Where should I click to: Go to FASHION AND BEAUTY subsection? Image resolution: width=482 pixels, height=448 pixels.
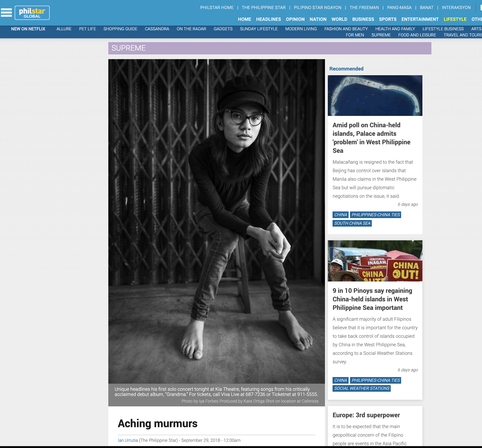click(346, 29)
